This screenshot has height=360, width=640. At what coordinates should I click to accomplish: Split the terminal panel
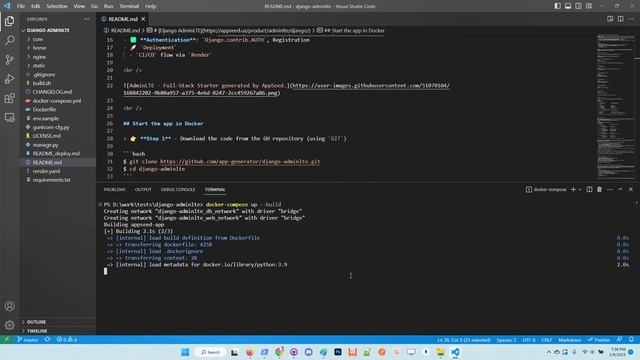tap(589, 189)
